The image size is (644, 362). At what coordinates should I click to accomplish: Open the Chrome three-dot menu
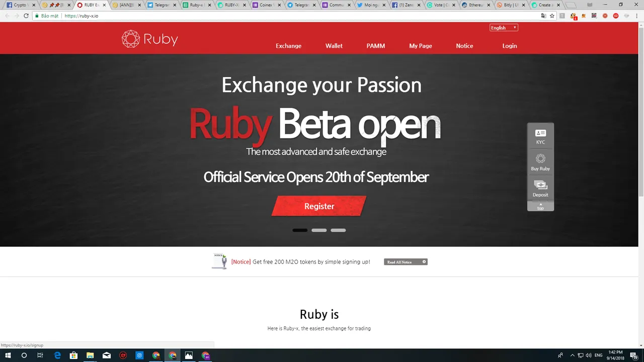coord(637,16)
